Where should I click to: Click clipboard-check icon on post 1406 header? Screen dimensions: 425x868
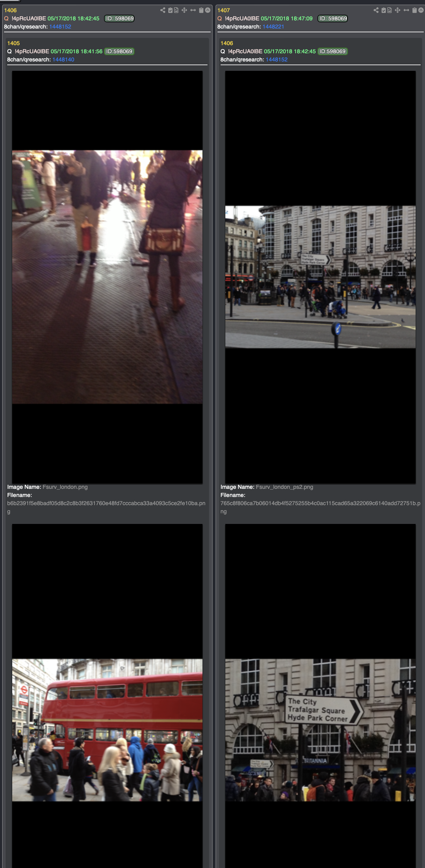tap(170, 10)
